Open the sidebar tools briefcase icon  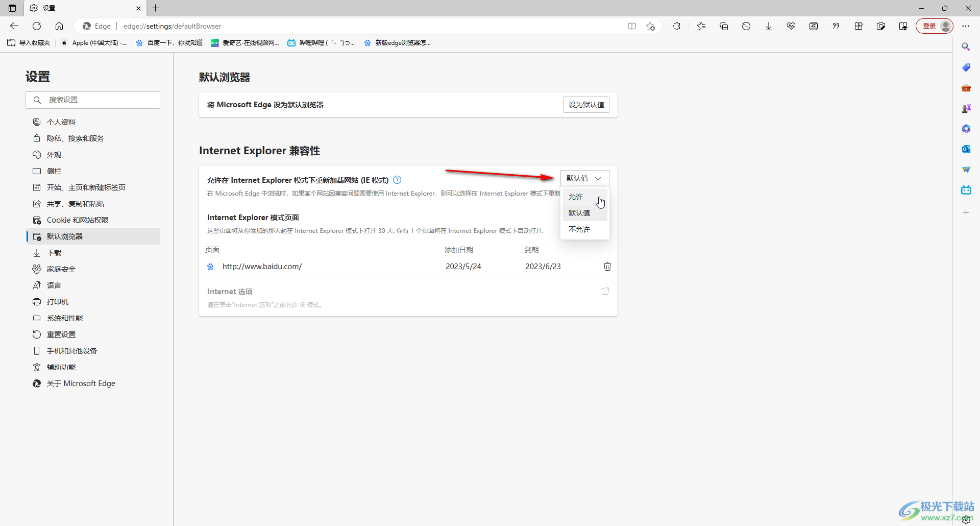(x=966, y=88)
